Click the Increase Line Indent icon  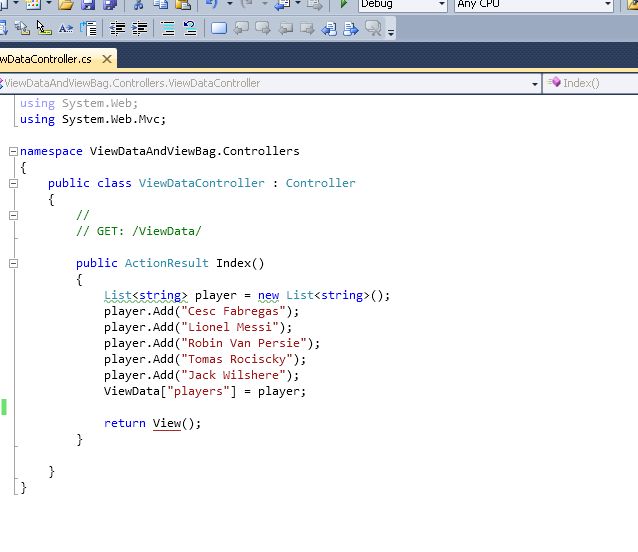point(140,28)
